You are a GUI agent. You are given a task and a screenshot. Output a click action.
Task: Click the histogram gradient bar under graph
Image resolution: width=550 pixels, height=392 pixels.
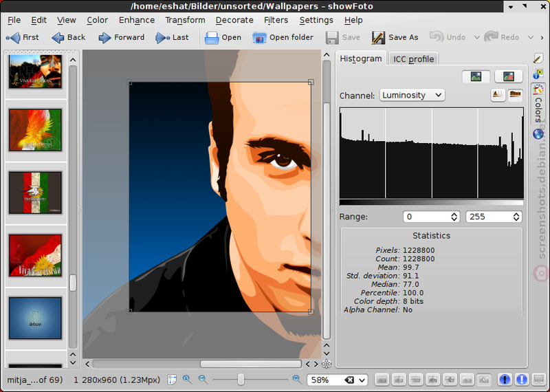(x=432, y=202)
